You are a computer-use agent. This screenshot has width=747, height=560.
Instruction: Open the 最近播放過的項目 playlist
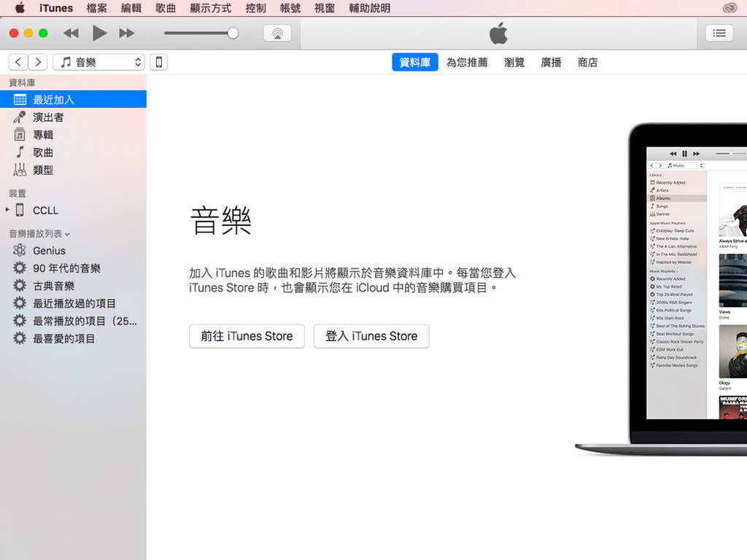click(74, 303)
